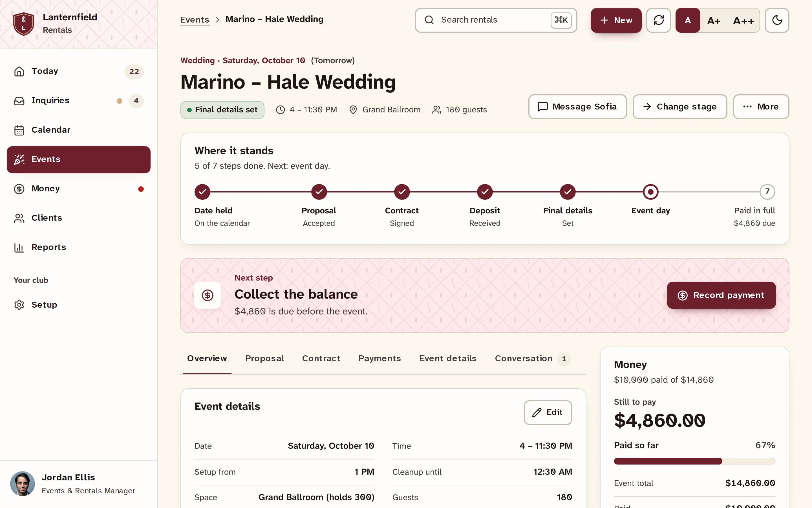Click the Events party popper icon
This screenshot has width=812, height=508.
[x=19, y=159]
